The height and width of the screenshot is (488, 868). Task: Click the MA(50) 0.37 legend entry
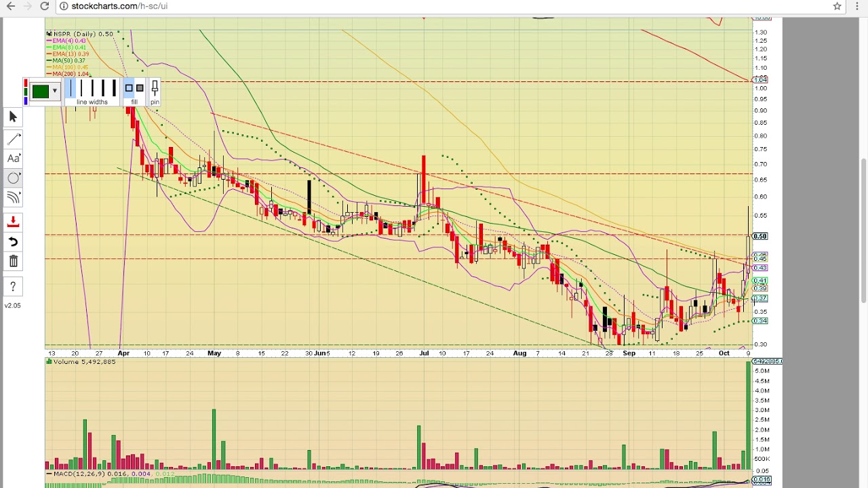point(66,61)
